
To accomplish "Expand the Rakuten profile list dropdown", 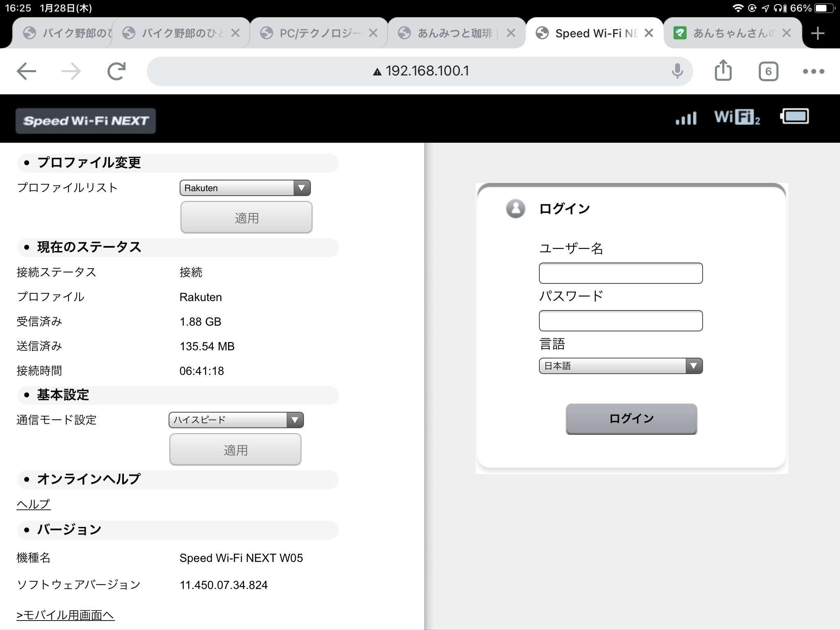I will 245,188.
